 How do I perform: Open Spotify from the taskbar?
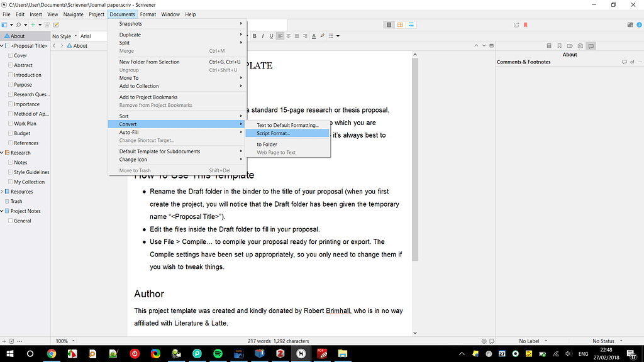(x=218, y=353)
